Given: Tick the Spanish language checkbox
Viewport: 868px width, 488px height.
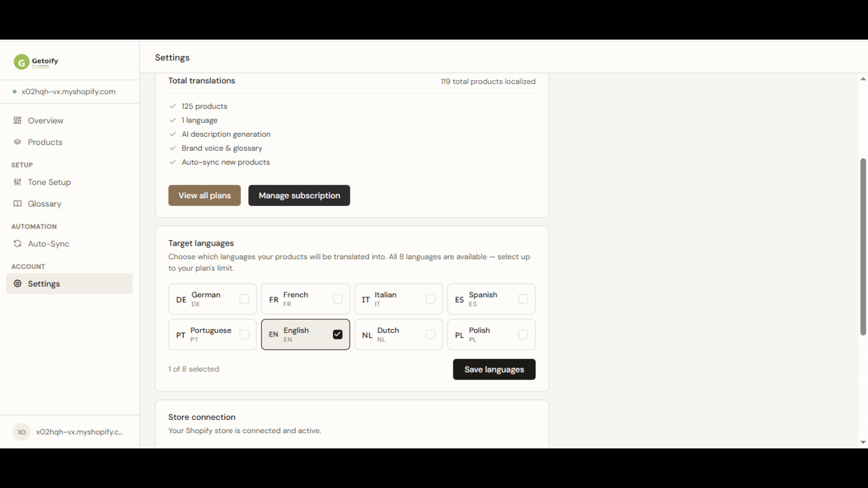Looking at the screenshot, I should coord(523,299).
